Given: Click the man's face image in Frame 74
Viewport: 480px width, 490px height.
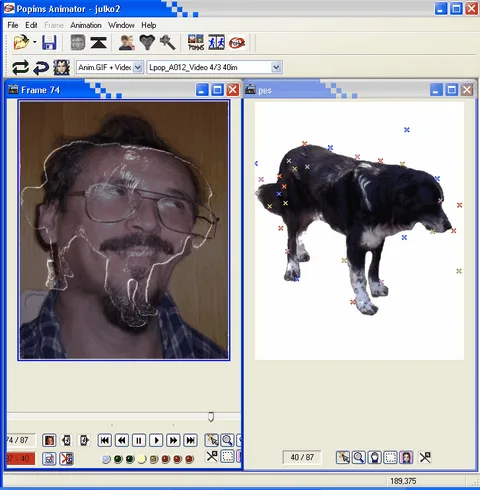Looking at the screenshot, I should [124, 230].
